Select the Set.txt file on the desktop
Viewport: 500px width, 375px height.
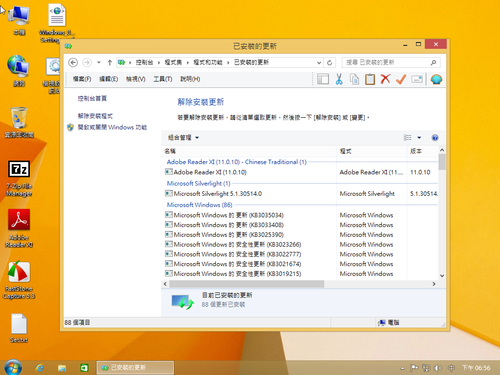(19, 328)
